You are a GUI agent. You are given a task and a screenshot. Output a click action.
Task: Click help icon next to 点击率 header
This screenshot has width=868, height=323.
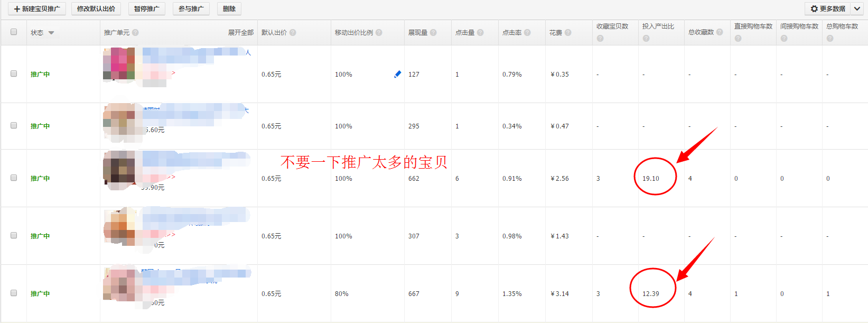(527, 33)
